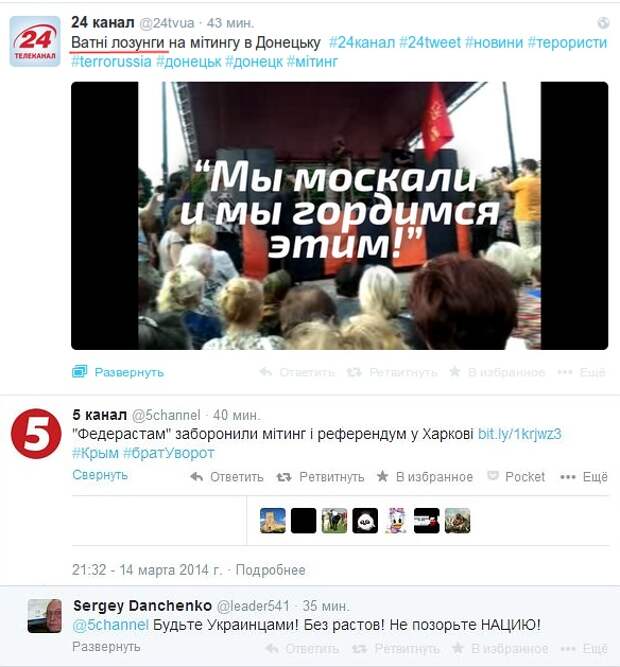Reply to the 5 канал tweet via Ответить

point(227,477)
